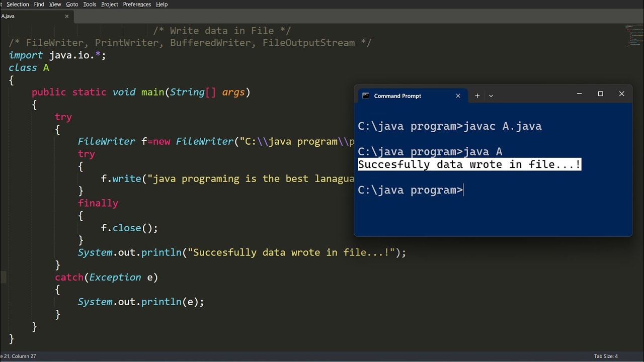Screen dimensions: 644x362
Task: Close the A.java tab
Action: (x=66, y=16)
